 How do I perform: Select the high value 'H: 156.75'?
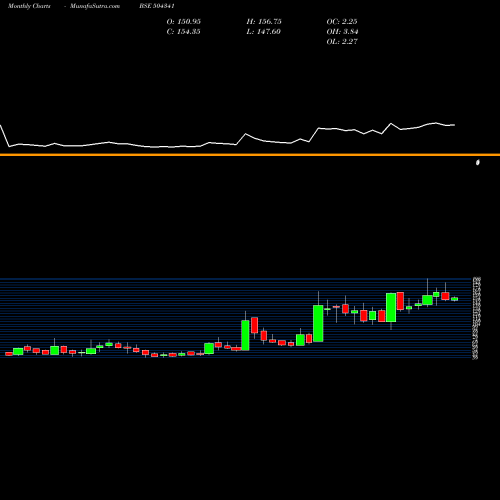(x=264, y=22)
